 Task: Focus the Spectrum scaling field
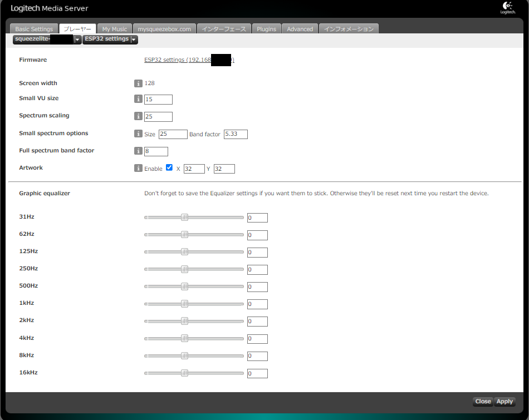158,117
